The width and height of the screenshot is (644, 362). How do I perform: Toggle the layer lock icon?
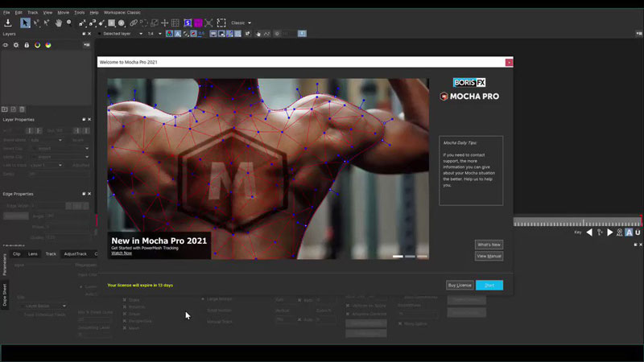(27, 45)
